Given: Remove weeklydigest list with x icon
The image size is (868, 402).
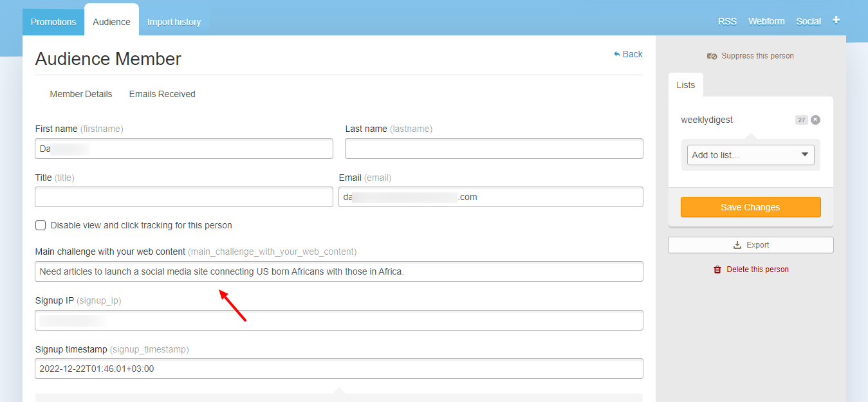Looking at the screenshot, I should click(815, 120).
